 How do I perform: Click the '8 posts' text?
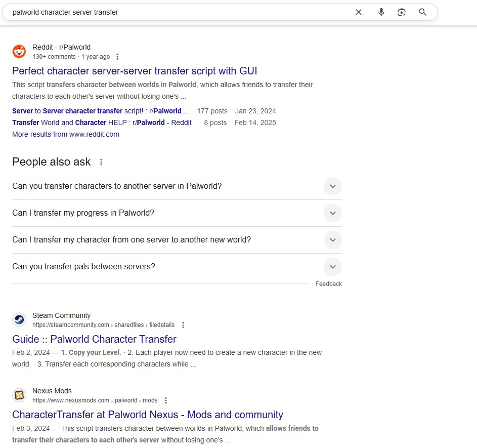pos(215,123)
